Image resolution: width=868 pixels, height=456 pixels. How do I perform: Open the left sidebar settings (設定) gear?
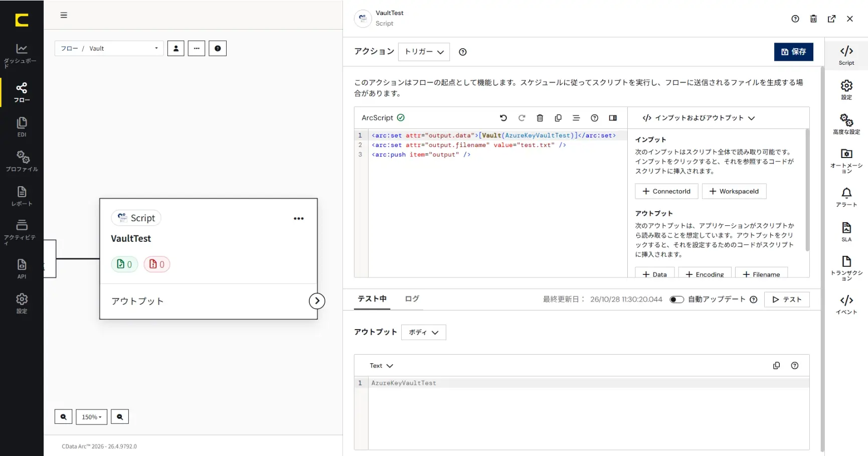pyautogui.click(x=22, y=303)
